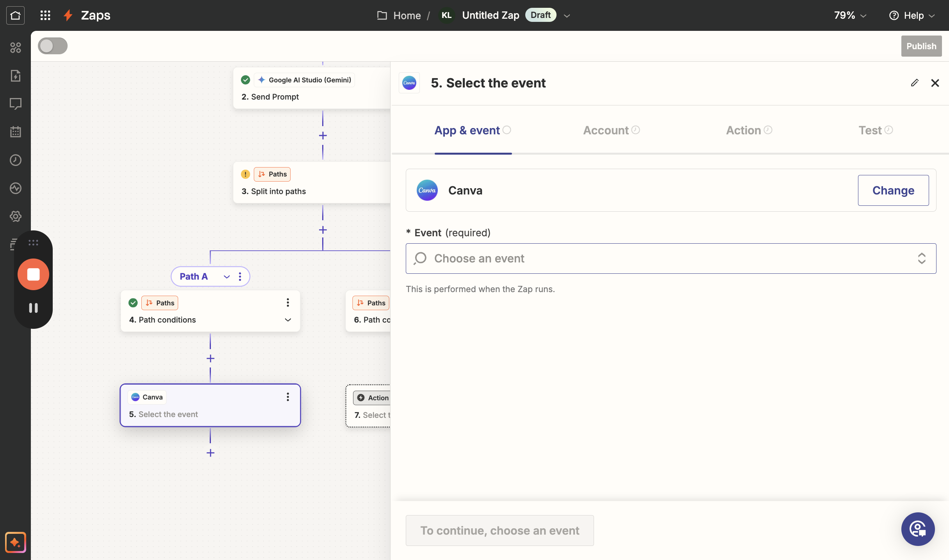Click the green check on step 4
This screenshot has width=949, height=560.
point(133,303)
